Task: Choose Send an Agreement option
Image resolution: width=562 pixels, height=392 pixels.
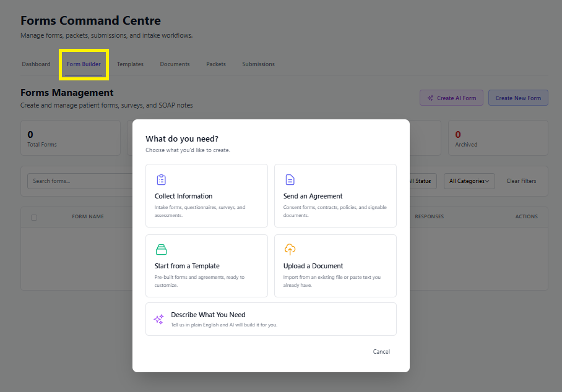Action: click(335, 195)
